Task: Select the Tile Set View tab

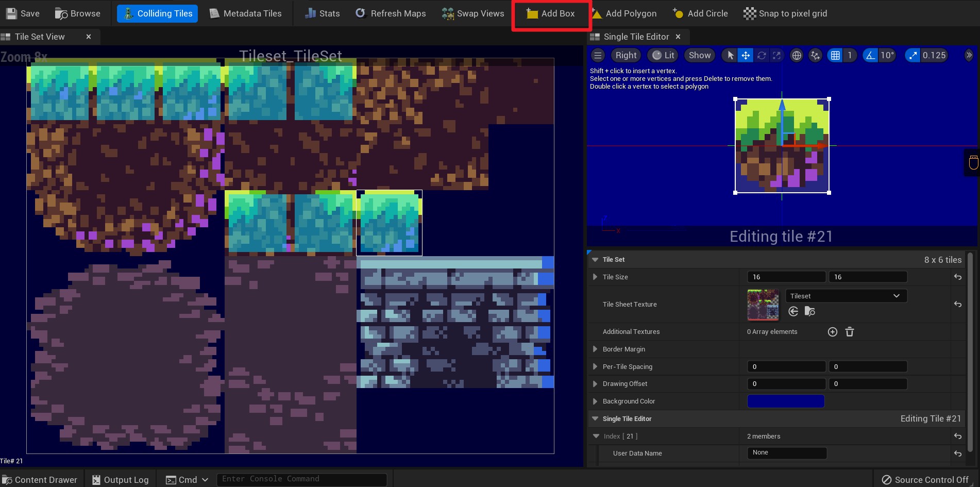Action: (x=40, y=37)
